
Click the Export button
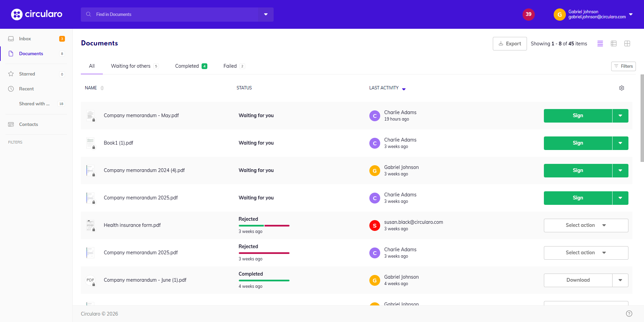(509, 44)
